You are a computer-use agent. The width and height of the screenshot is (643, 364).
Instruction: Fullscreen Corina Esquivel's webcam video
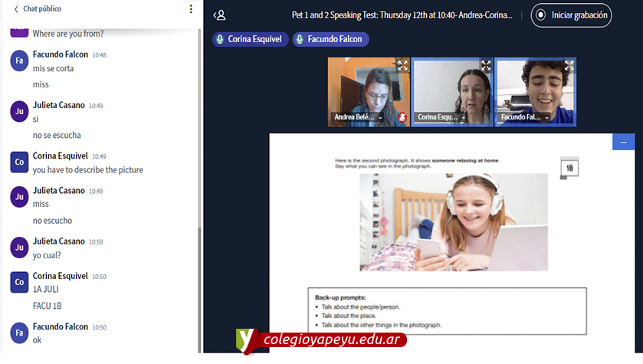point(485,66)
